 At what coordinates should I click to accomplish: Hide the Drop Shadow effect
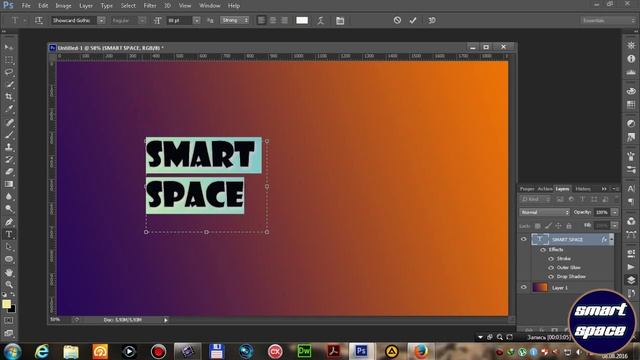pos(551,277)
